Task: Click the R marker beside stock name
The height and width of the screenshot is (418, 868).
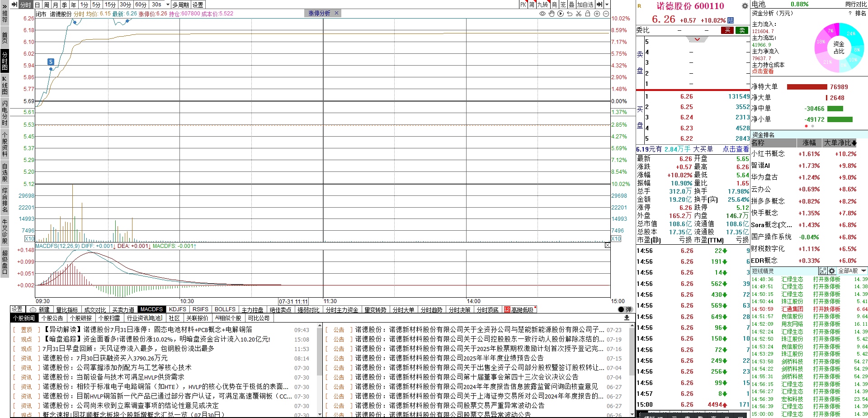Action: [x=639, y=6]
